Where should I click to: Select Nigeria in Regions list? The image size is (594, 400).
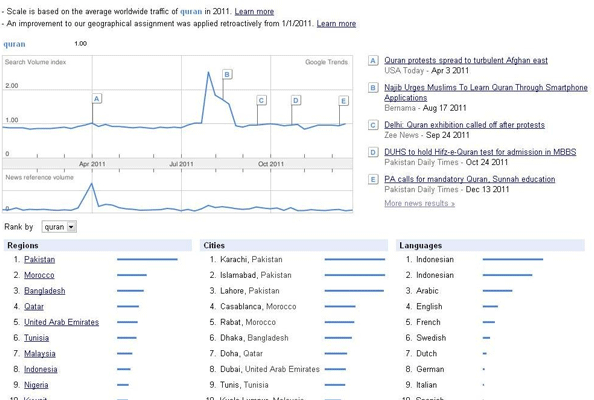click(x=36, y=385)
